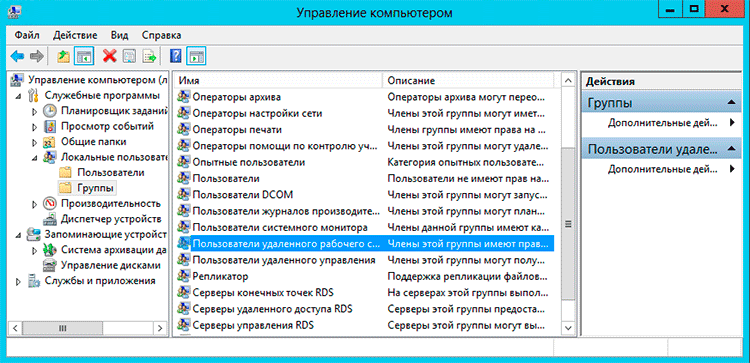This screenshot has width=750, height=363.
Task: Open the Справка menu
Action: click(161, 35)
